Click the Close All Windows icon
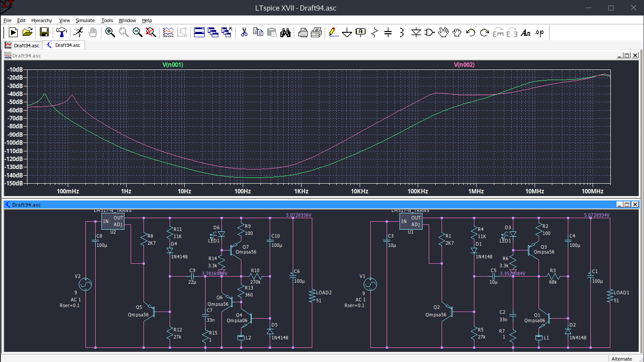Image resolution: width=644 pixels, height=362 pixels. coord(227,32)
